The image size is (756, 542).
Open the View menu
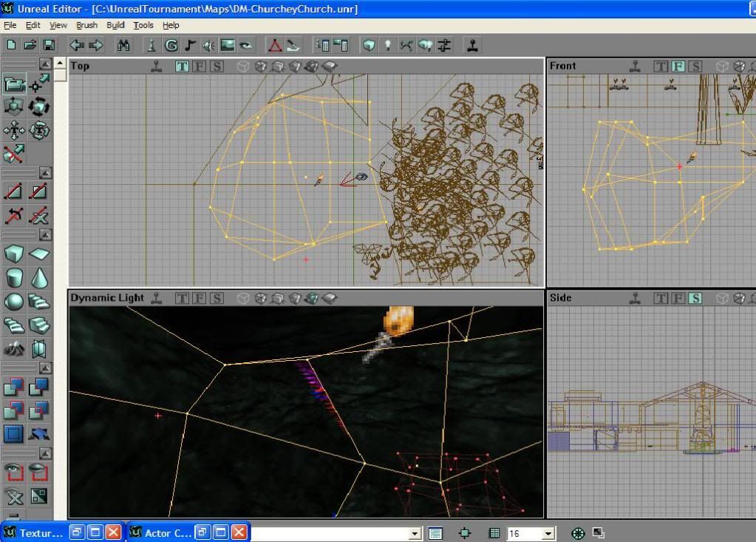pyautogui.click(x=58, y=25)
